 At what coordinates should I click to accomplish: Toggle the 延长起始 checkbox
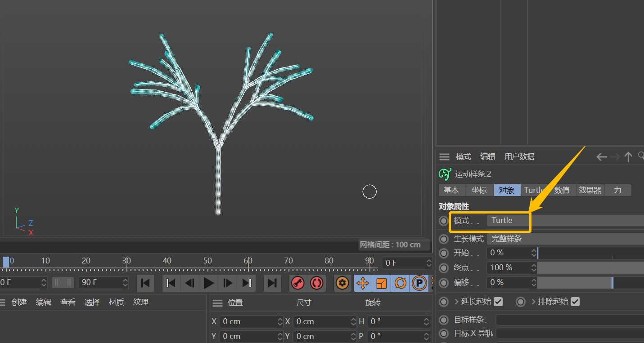pos(498,302)
